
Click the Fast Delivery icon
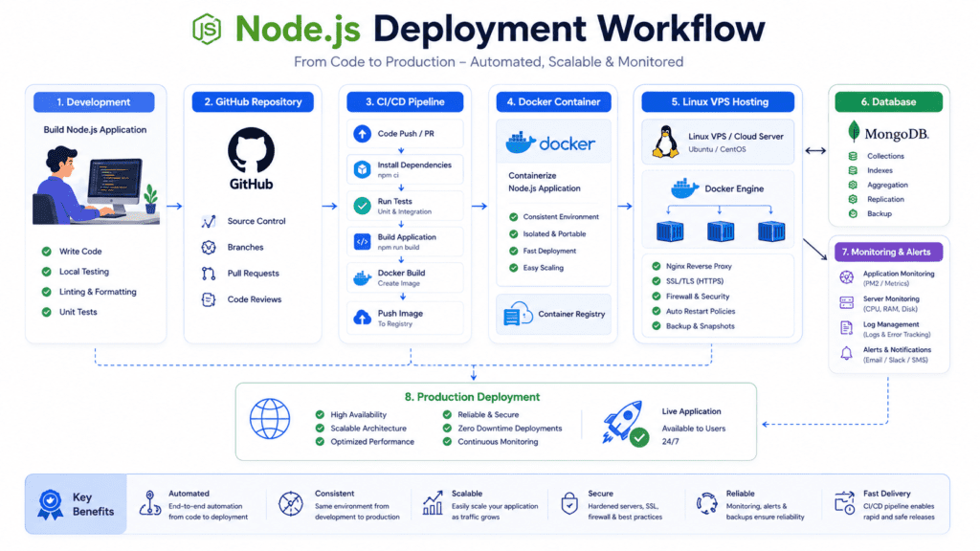(845, 503)
